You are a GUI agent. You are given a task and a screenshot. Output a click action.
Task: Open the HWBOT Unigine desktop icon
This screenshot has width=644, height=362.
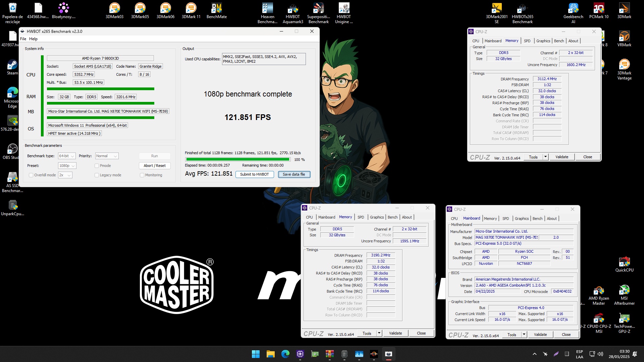(344, 13)
